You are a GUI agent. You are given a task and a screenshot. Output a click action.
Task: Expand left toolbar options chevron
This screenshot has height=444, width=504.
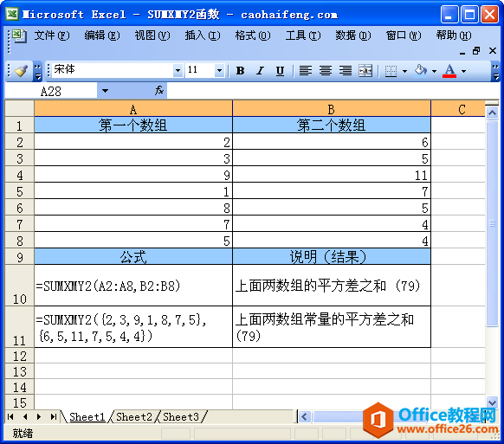pos(37,71)
